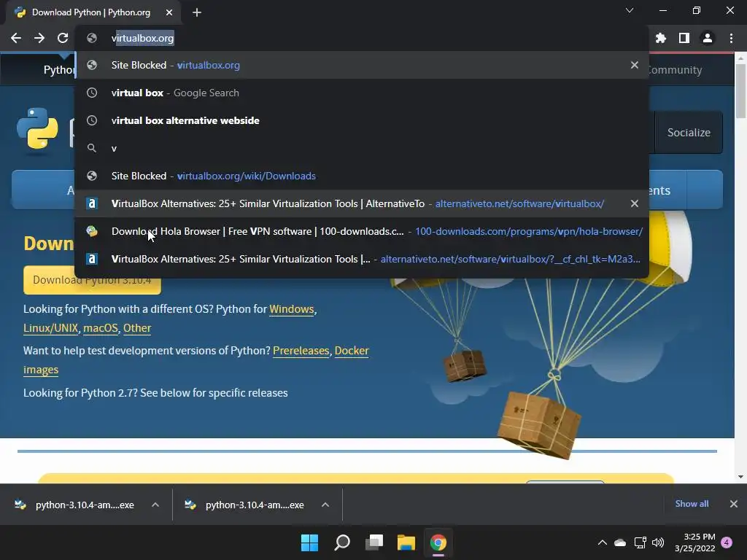Click the scrollbar down arrow
747x560 pixels.
click(x=740, y=477)
